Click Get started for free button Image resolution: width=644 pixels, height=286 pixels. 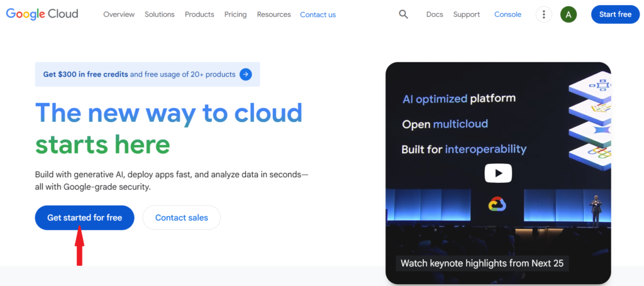point(84,217)
